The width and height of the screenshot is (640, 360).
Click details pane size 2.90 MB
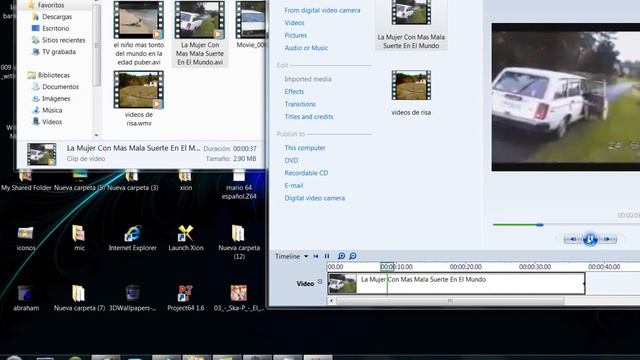click(244, 159)
